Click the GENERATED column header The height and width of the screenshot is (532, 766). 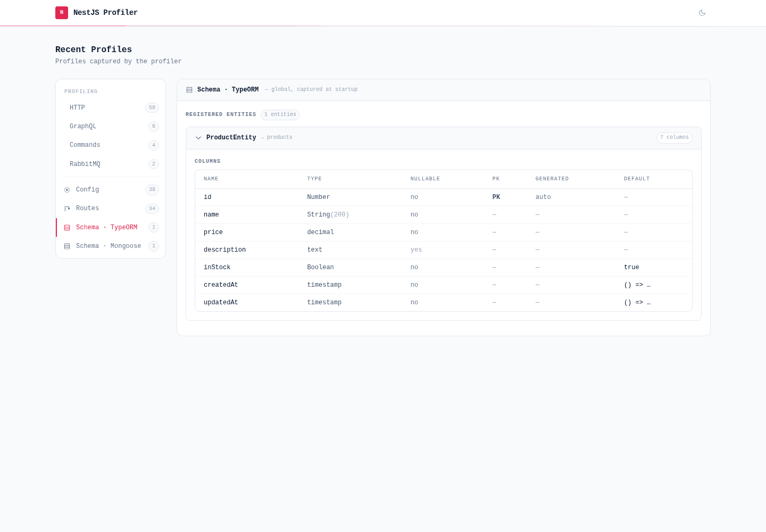pos(552,179)
